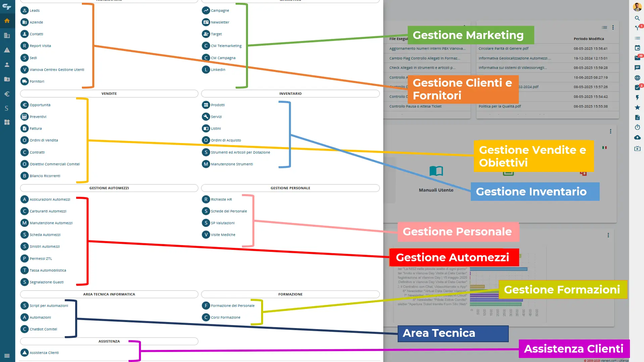The image size is (644, 362).
Task: Click the calendar icon in right sidebar
Action: tap(637, 48)
